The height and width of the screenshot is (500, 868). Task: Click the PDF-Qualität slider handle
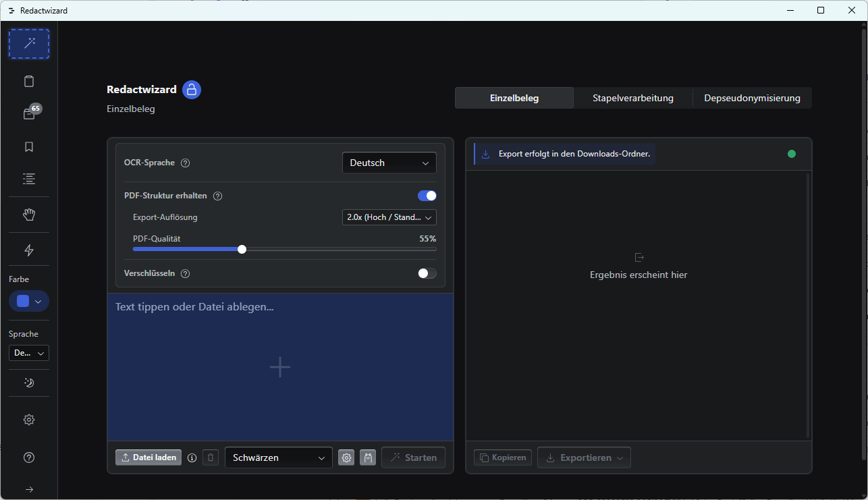tap(242, 249)
